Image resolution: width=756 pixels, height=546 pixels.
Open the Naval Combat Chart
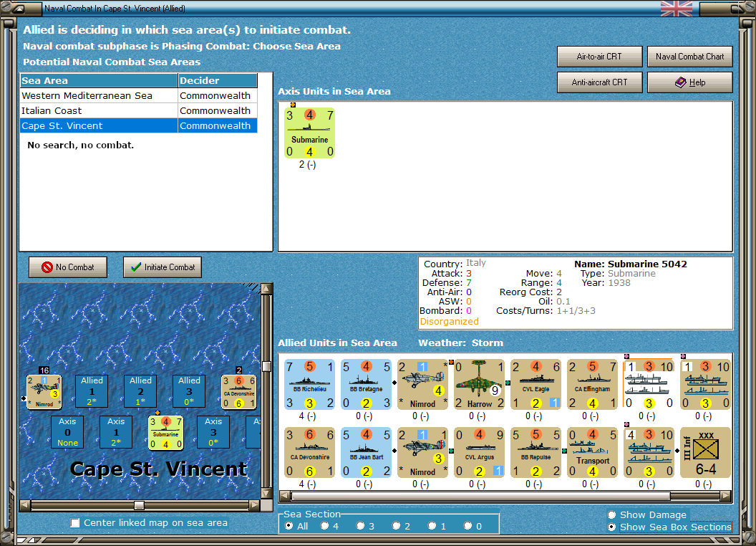(x=689, y=57)
